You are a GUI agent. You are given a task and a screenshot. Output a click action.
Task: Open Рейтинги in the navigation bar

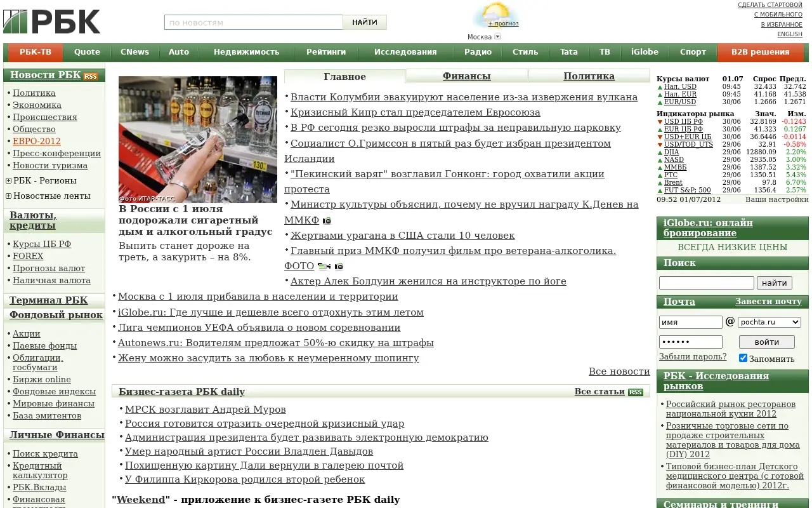click(x=326, y=52)
